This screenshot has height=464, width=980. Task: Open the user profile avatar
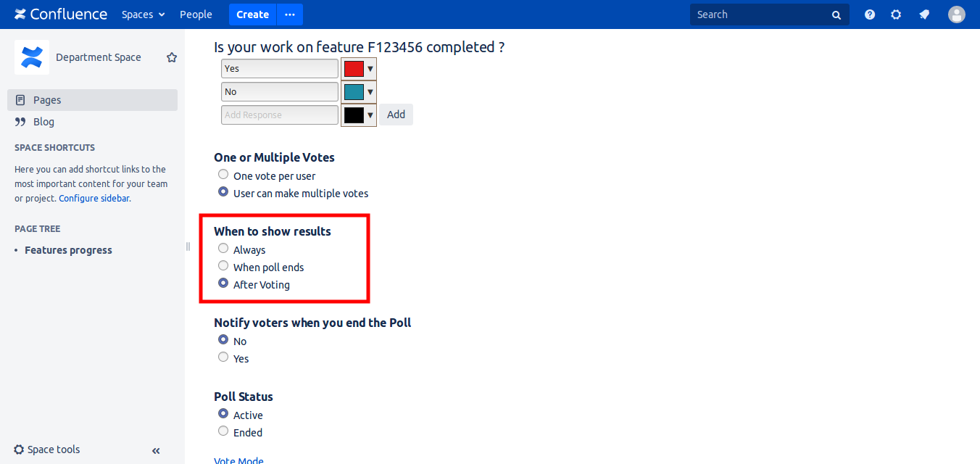957,14
